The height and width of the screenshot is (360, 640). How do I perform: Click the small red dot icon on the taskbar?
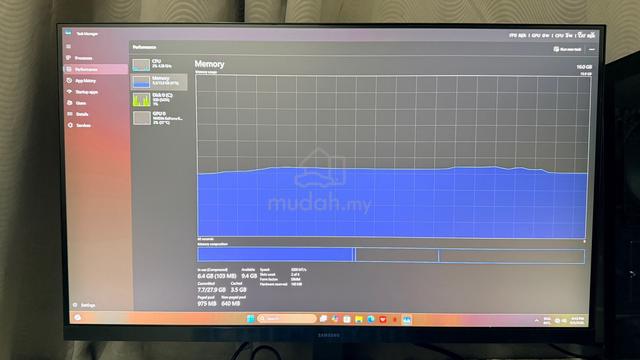395,320
